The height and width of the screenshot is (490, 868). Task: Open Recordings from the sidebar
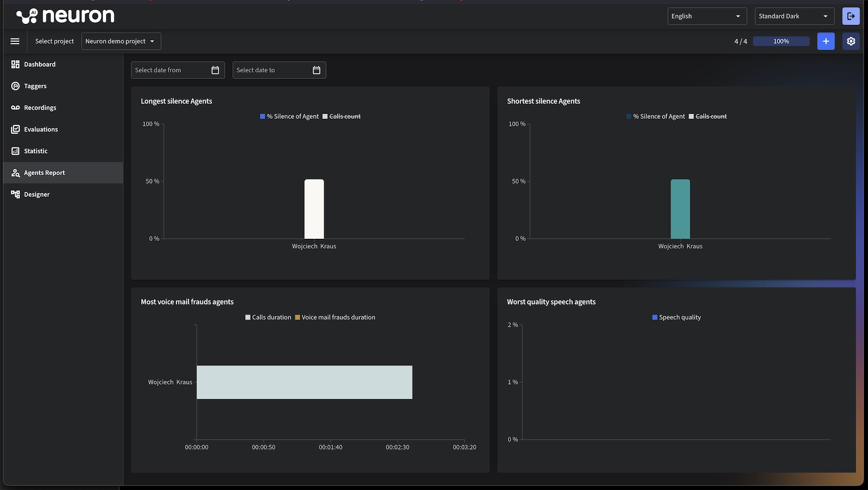click(x=40, y=108)
